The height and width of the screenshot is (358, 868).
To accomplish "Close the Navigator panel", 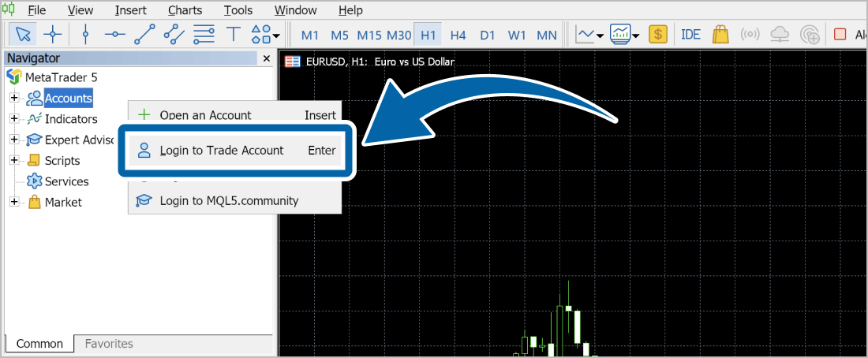I will (x=266, y=58).
